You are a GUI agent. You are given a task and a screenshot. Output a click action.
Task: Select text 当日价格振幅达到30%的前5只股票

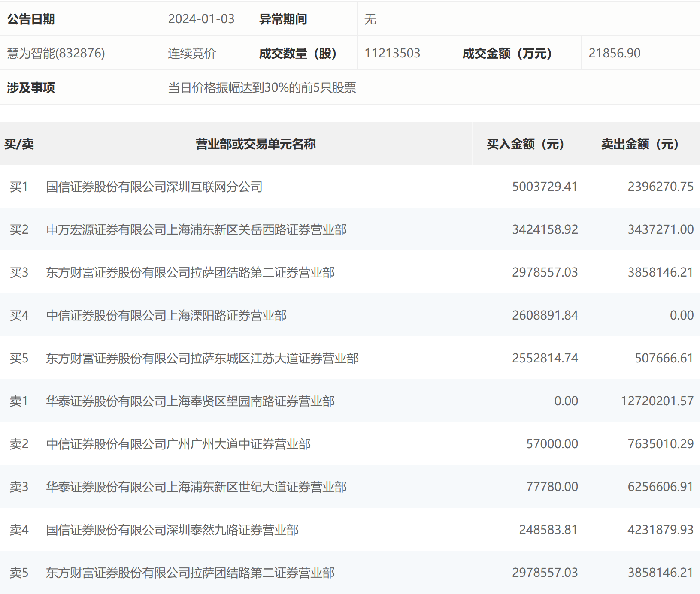(x=262, y=87)
